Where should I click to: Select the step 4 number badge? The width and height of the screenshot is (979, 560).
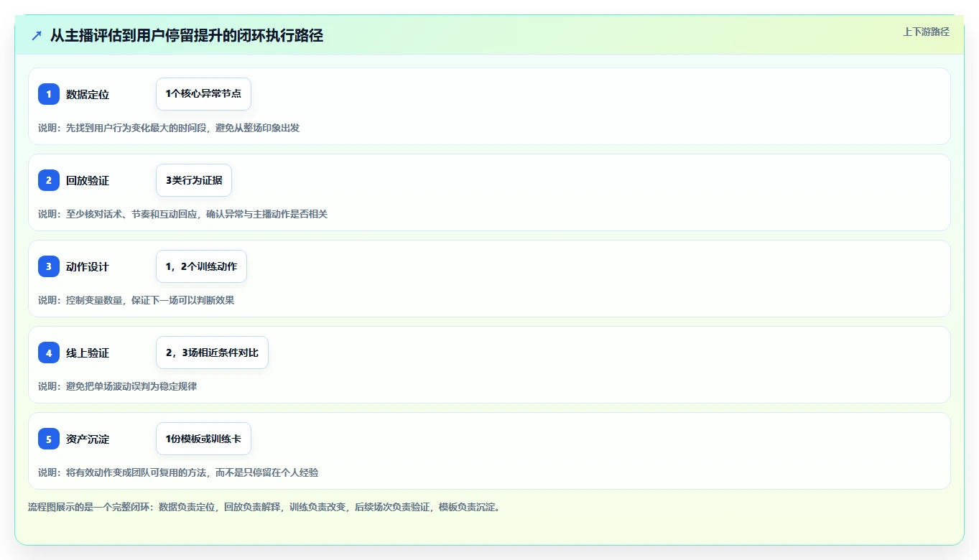pos(49,353)
